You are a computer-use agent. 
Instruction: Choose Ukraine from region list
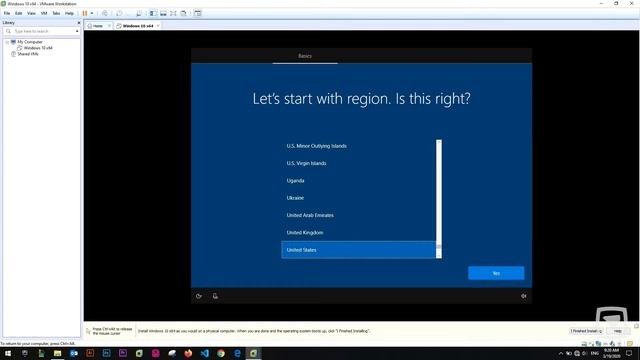coord(358,198)
